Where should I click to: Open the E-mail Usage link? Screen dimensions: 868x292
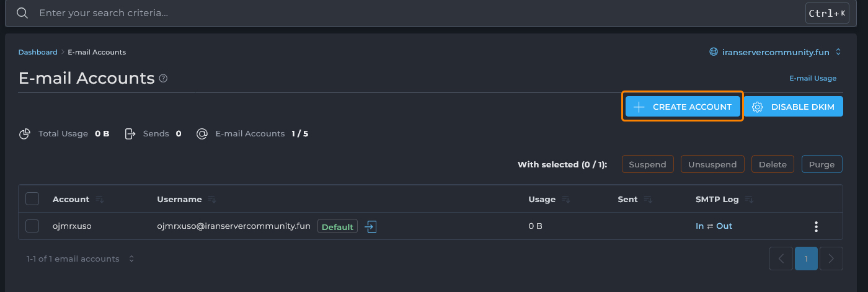click(812, 79)
